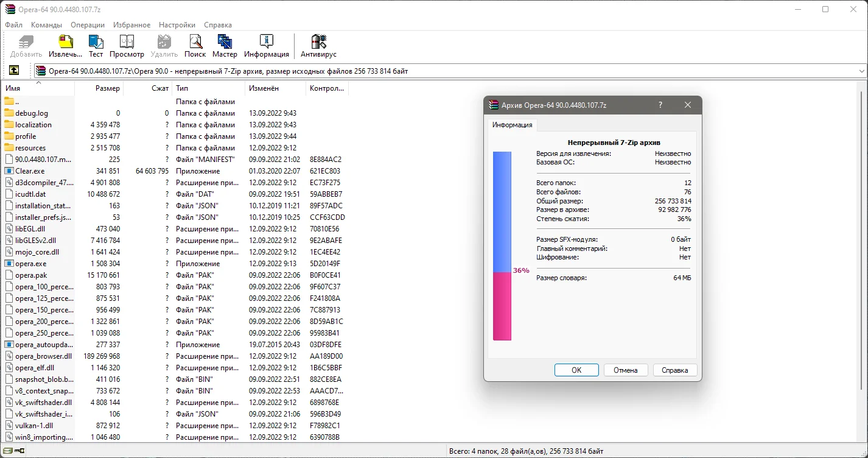
Task: Click the Справка button in dialog
Action: [675, 370]
